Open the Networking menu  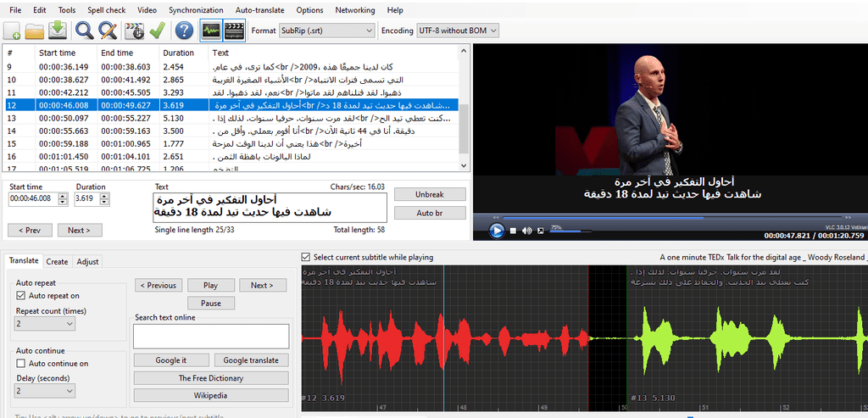(355, 10)
